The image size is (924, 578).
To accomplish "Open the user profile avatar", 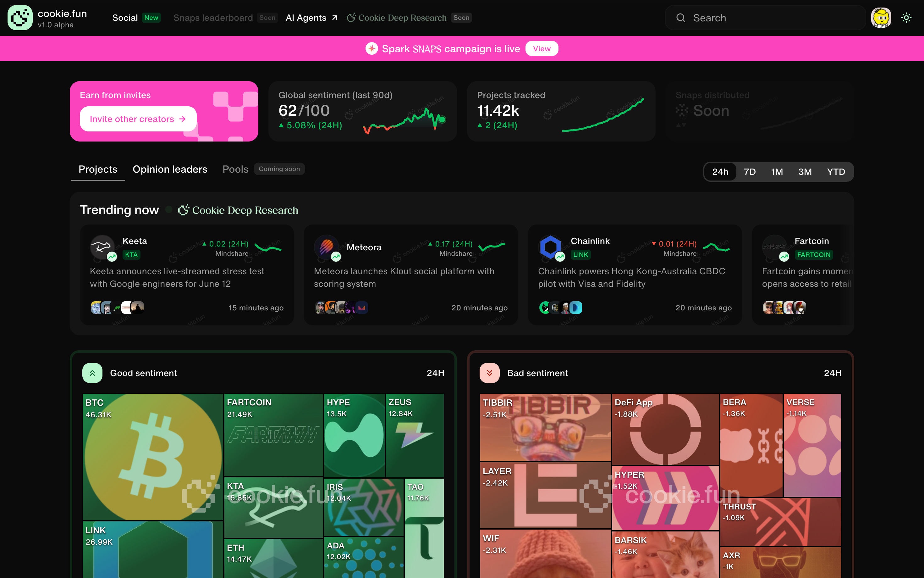I will pos(881,18).
